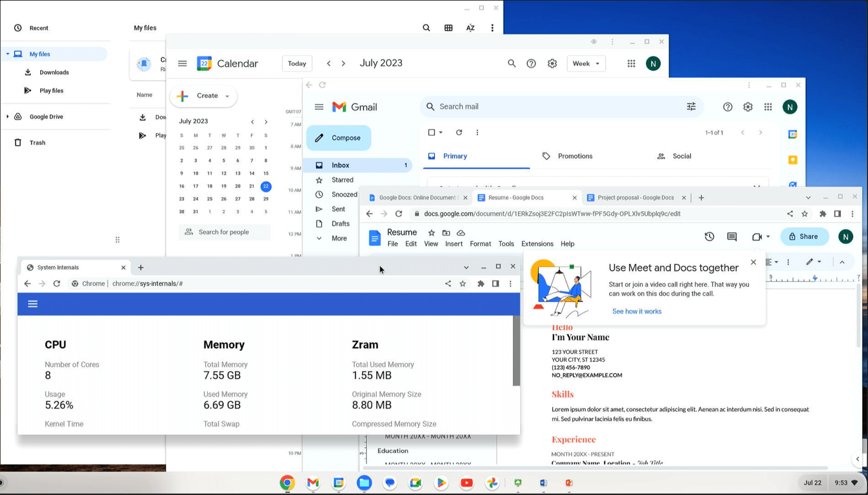
Task: Open Gmail Inbox folder
Action: pyautogui.click(x=357, y=165)
